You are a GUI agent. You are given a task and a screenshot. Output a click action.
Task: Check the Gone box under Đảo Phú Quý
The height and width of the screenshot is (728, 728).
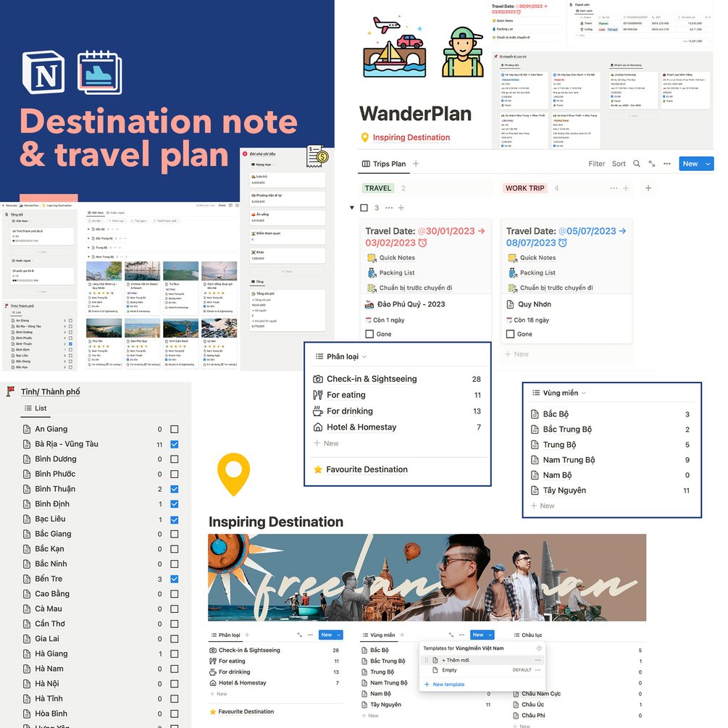[x=369, y=334]
